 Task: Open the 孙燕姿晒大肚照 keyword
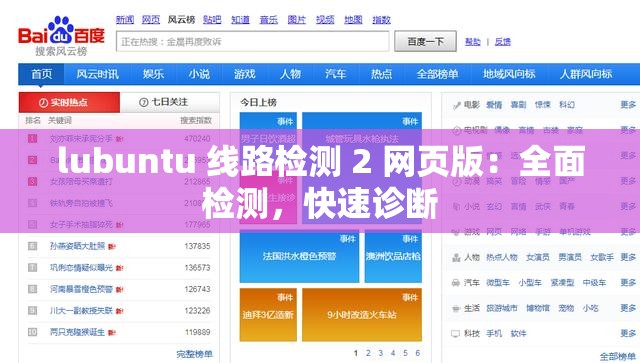tap(78, 246)
